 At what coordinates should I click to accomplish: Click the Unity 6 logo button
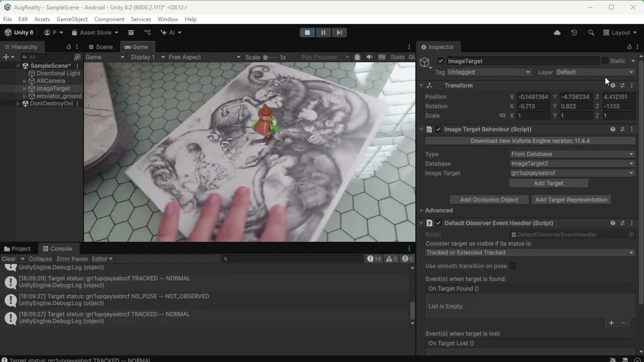19,33
